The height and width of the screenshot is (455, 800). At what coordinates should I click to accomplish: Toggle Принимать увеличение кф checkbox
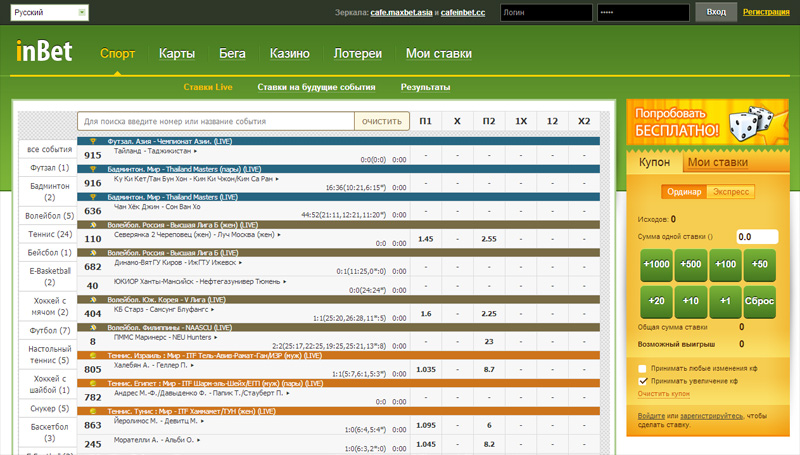643,381
